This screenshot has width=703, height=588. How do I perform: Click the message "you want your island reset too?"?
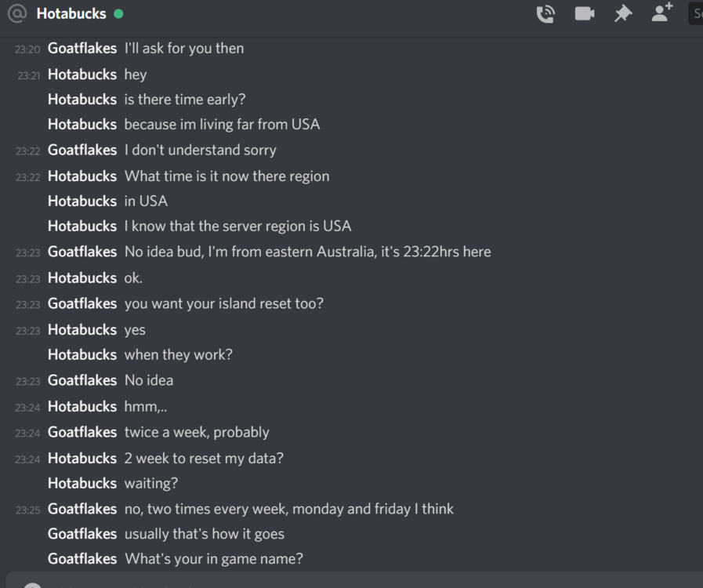[x=223, y=303]
